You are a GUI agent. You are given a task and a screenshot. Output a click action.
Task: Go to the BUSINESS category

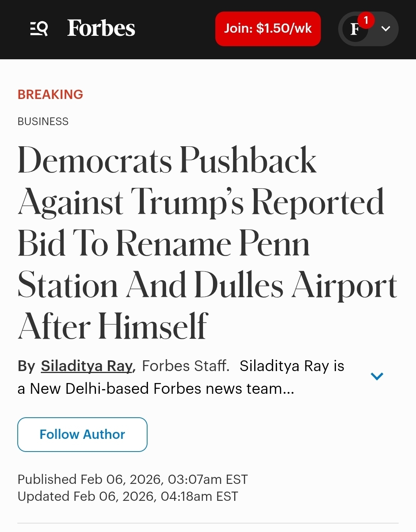tap(43, 122)
